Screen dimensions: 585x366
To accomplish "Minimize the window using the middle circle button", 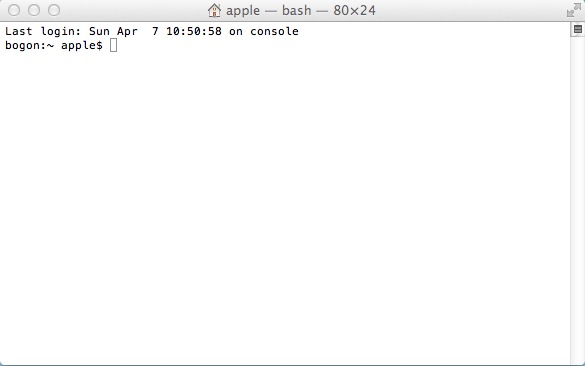I will pyautogui.click(x=34, y=10).
